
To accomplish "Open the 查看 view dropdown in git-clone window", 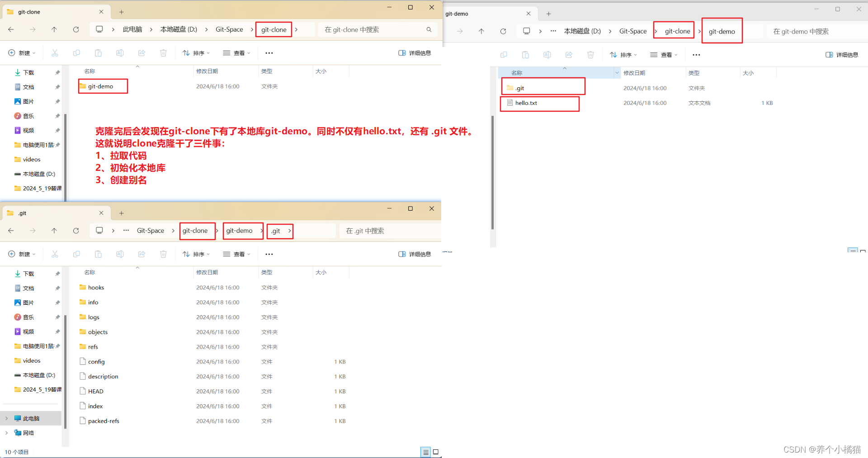I will pos(236,53).
